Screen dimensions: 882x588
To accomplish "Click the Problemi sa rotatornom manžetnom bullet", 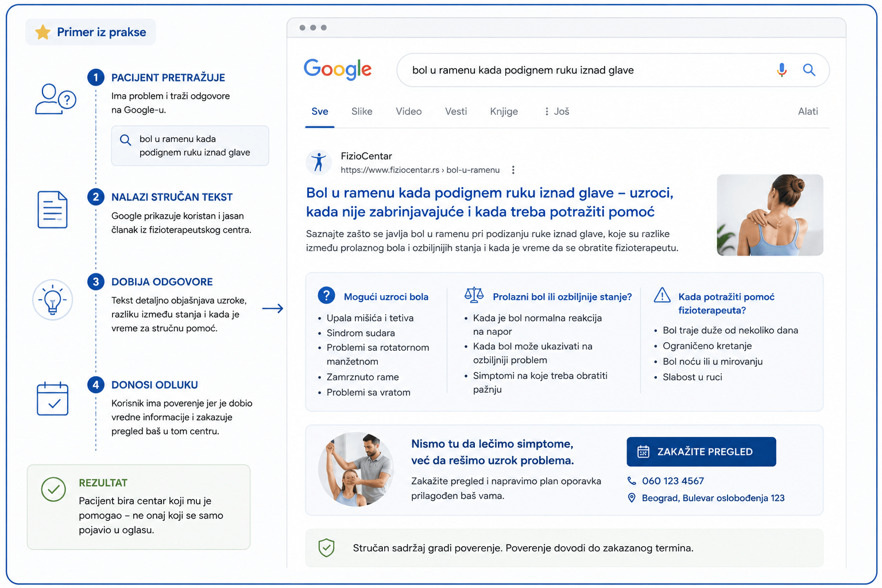I will (x=378, y=354).
